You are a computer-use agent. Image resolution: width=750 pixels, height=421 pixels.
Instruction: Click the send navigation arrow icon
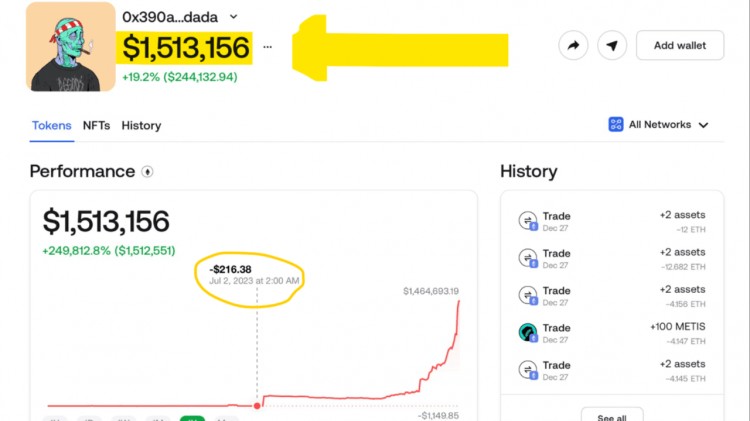pos(612,46)
